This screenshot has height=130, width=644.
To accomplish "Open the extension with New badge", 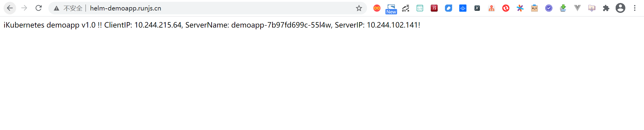I will click(x=391, y=9).
